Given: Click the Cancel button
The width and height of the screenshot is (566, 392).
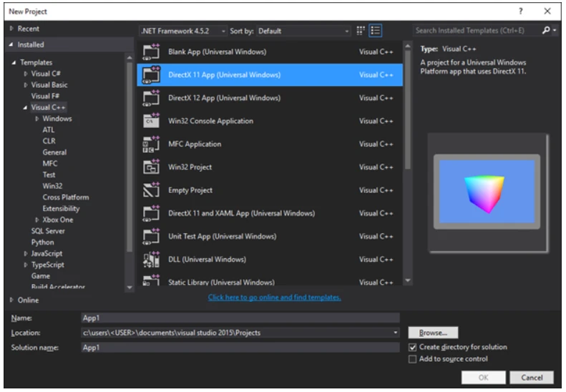Looking at the screenshot, I should click(x=532, y=378).
